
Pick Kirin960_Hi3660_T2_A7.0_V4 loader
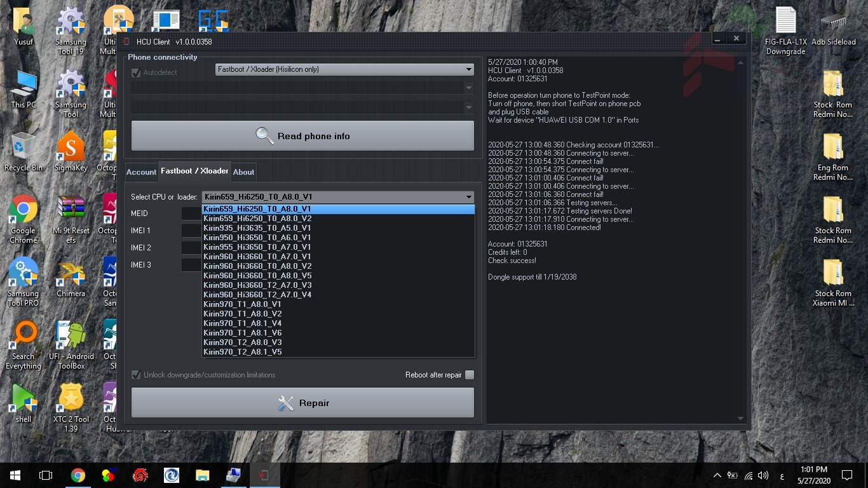(x=338, y=295)
